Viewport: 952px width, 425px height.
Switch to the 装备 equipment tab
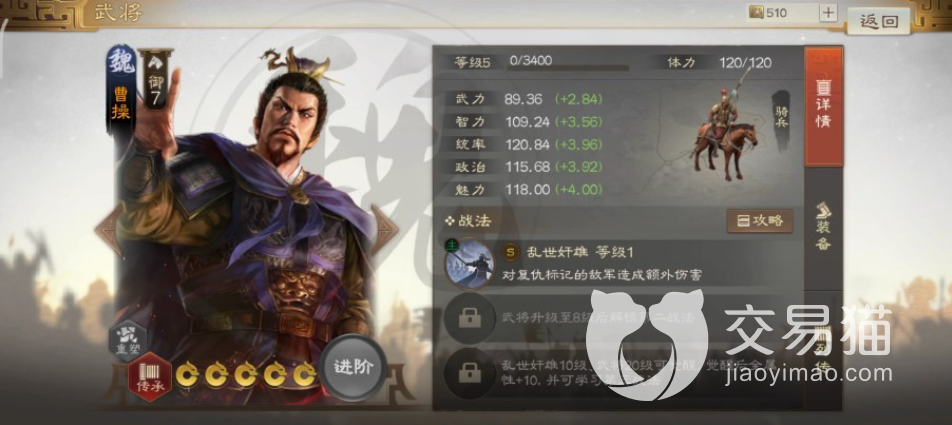[823, 227]
